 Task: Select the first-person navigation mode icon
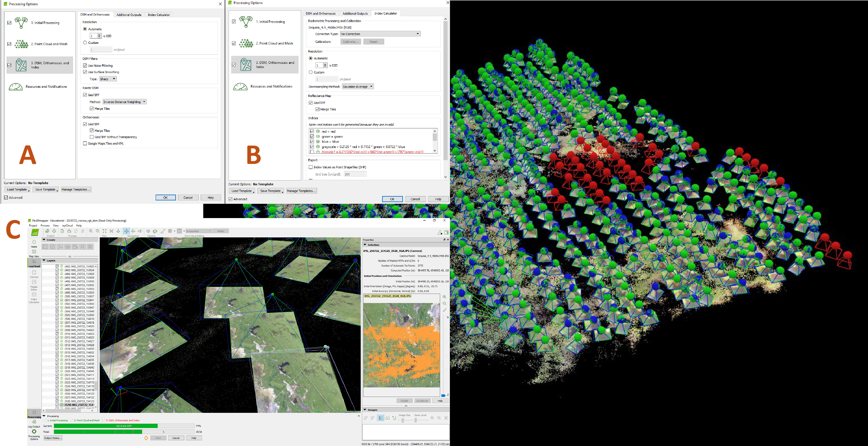pyautogui.click(x=140, y=231)
